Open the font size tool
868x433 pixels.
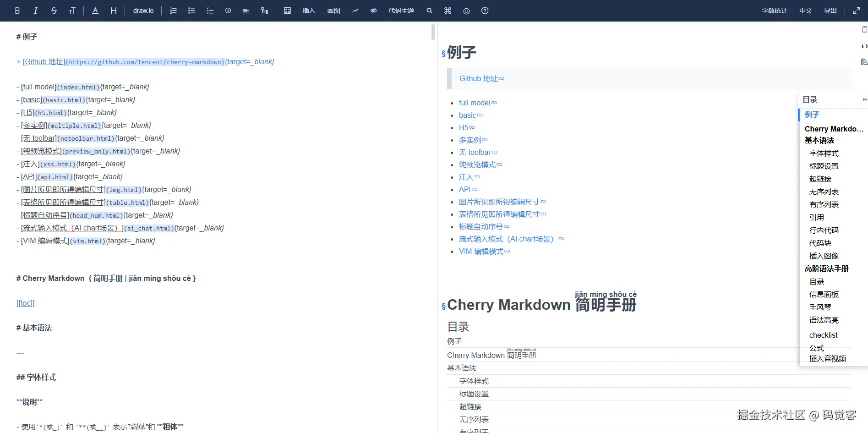pos(72,11)
